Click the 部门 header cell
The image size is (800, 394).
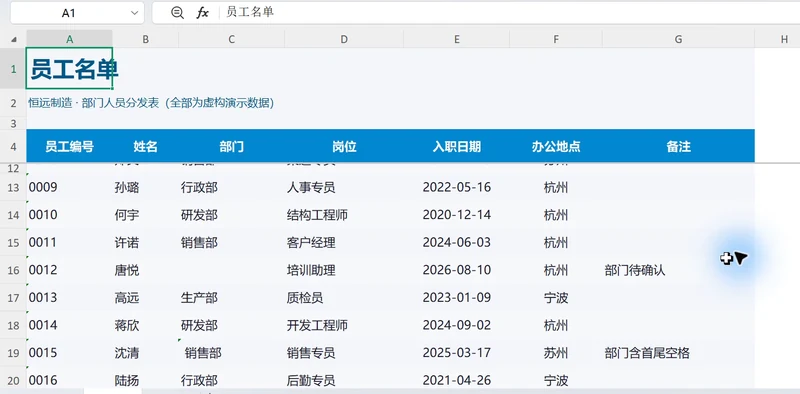pos(232,146)
